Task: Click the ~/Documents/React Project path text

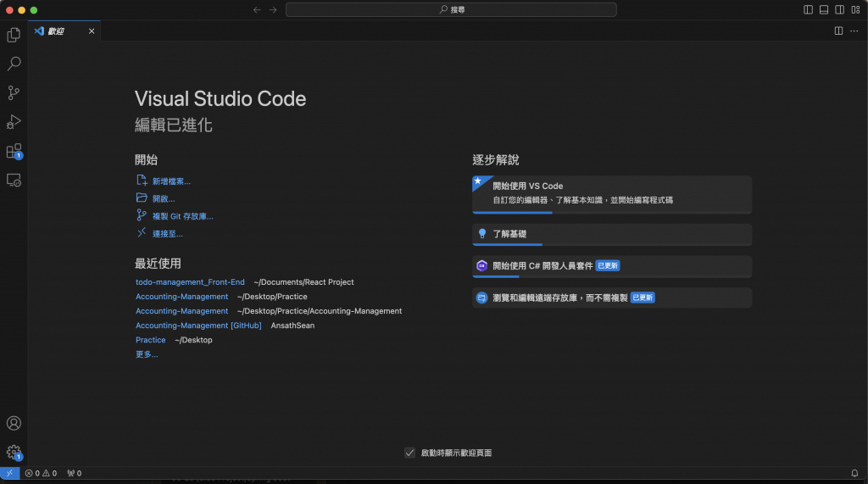Action: (x=303, y=282)
